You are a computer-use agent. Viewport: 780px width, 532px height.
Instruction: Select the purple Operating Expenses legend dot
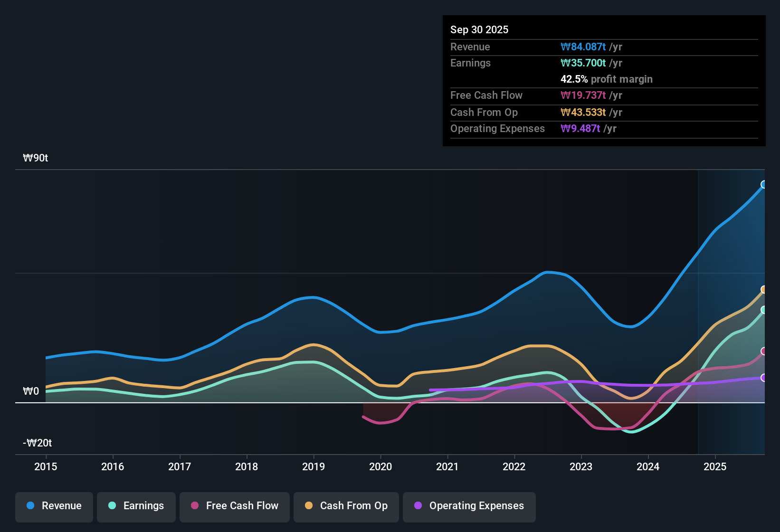coord(417,506)
